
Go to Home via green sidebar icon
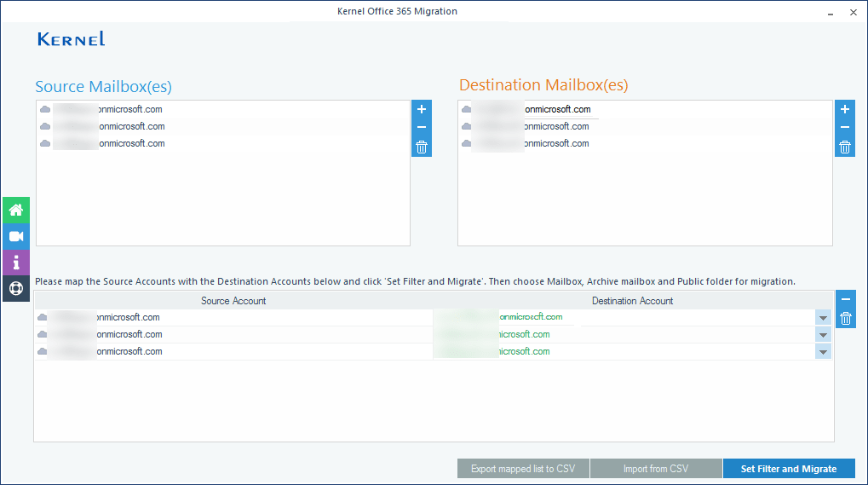[16, 210]
